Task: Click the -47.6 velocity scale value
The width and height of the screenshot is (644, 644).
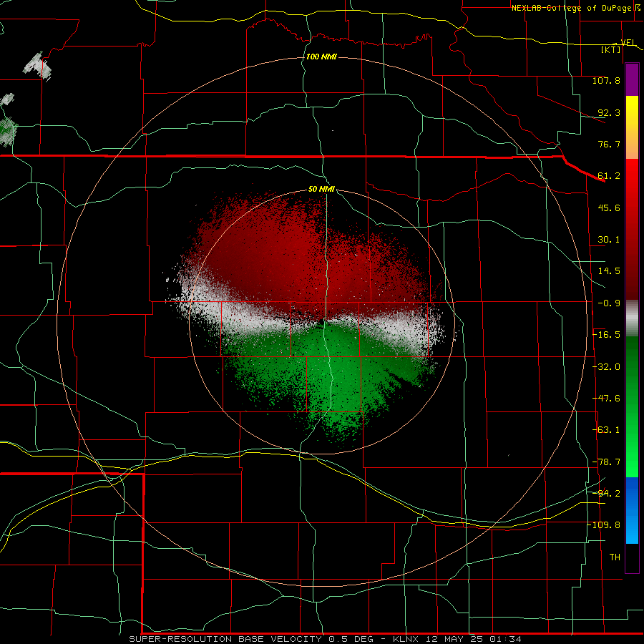Action: point(606,399)
